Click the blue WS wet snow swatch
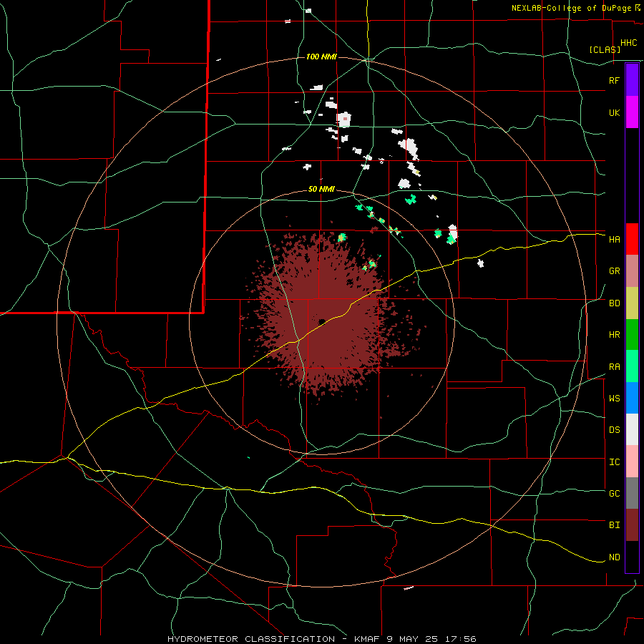 point(632,398)
